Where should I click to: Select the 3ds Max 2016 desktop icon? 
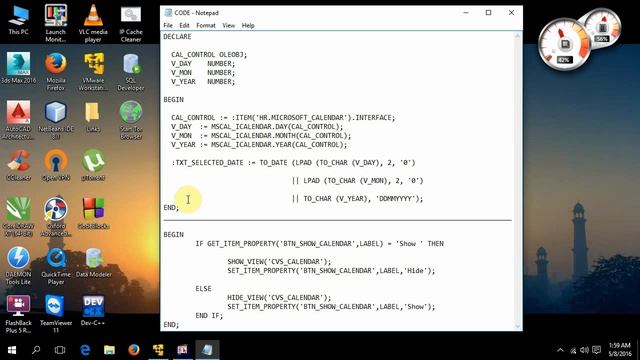pos(18,68)
